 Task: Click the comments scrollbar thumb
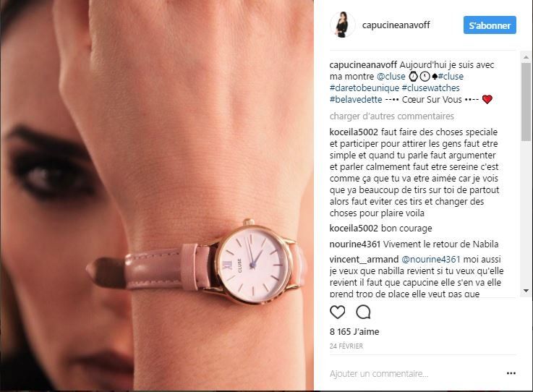[526, 101]
